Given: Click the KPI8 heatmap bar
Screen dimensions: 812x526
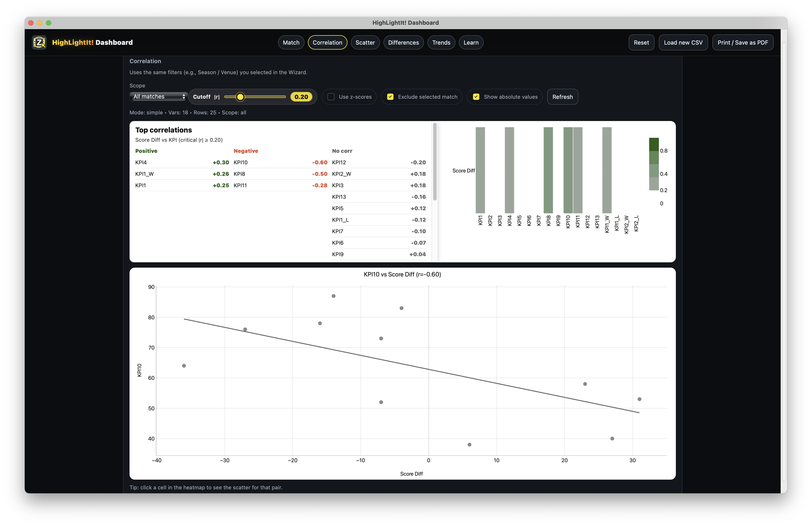Looking at the screenshot, I should [x=548, y=170].
